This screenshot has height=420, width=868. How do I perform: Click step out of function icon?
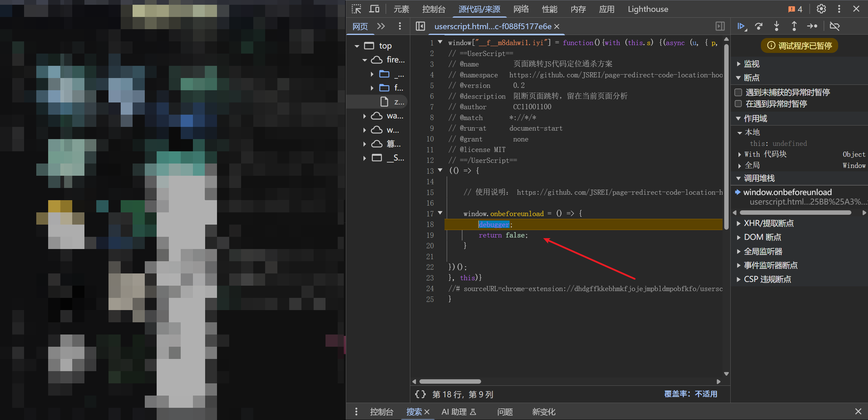pyautogui.click(x=794, y=26)
